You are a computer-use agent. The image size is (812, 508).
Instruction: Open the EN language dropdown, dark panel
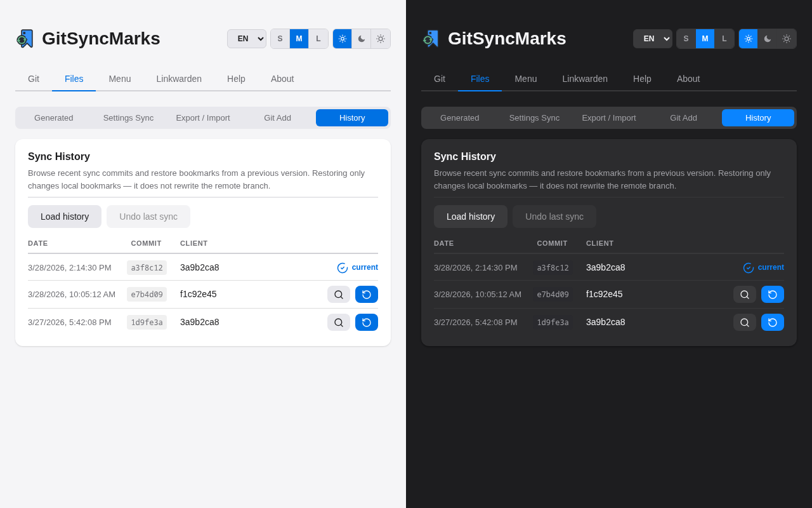[653, 39]
